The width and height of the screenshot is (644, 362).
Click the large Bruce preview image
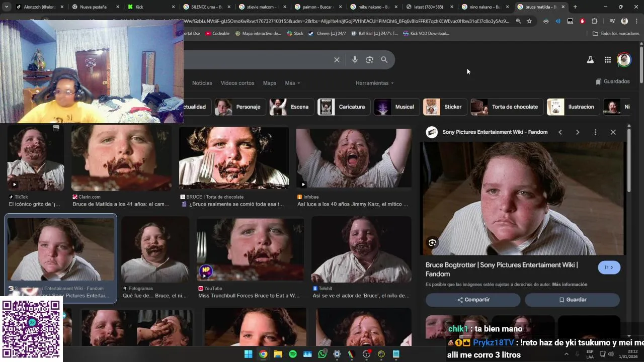pyautogui.click(x=523, y=199)
